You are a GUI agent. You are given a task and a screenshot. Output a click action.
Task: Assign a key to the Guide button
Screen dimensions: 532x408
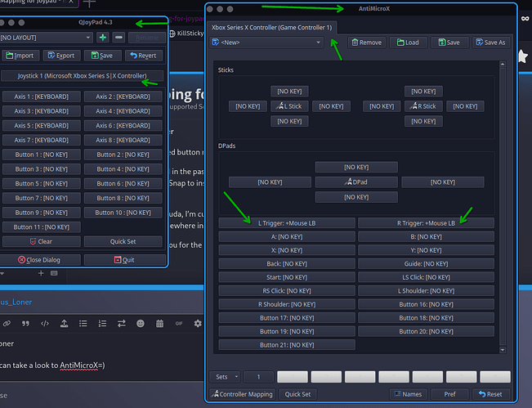(426, 264)
